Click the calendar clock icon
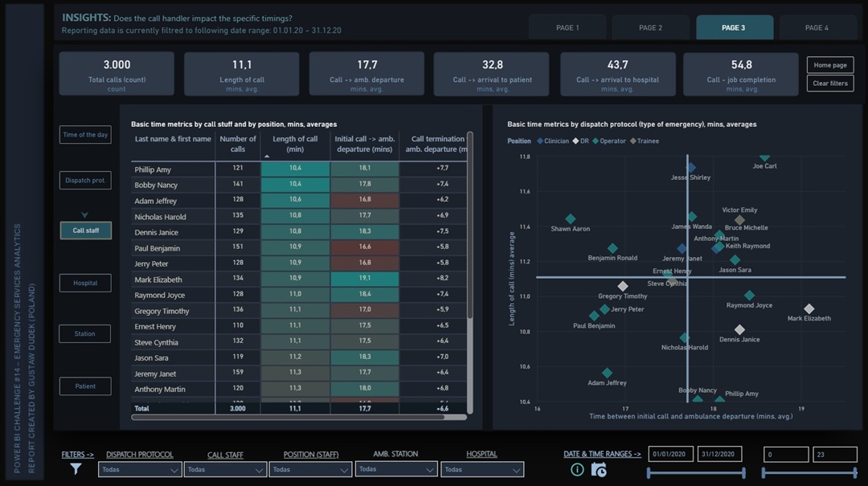The image size is (868, 486). (599, 470)
